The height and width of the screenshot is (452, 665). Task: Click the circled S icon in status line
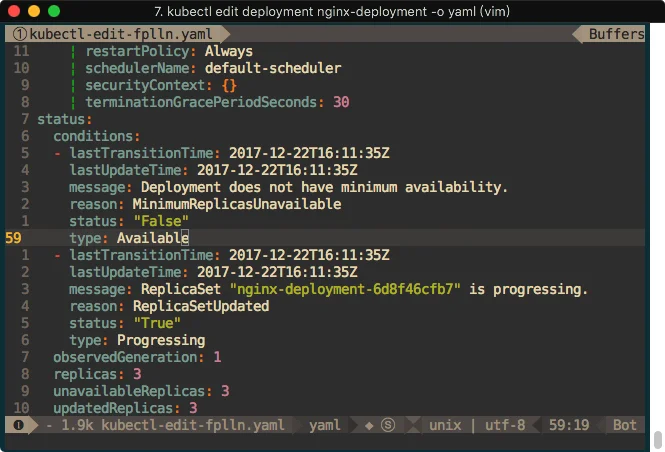pyautogui.click(x=387, y=425)
